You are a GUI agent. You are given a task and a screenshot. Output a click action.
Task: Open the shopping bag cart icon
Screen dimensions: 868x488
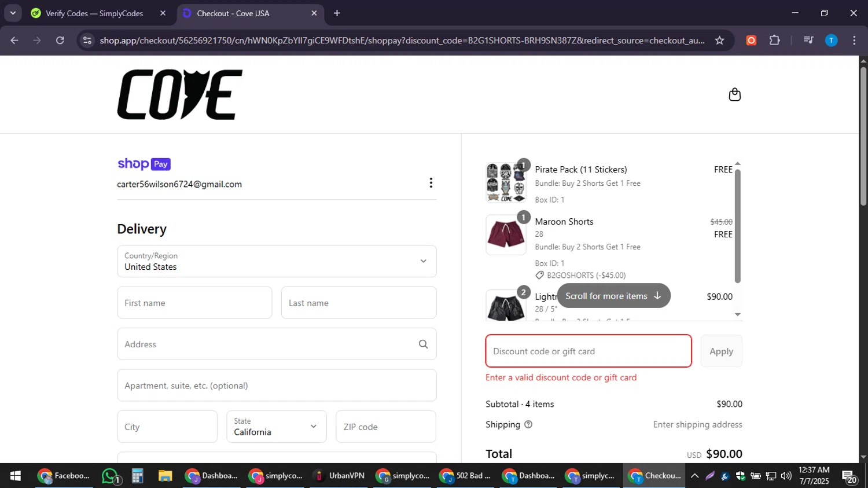coord(734,94)
